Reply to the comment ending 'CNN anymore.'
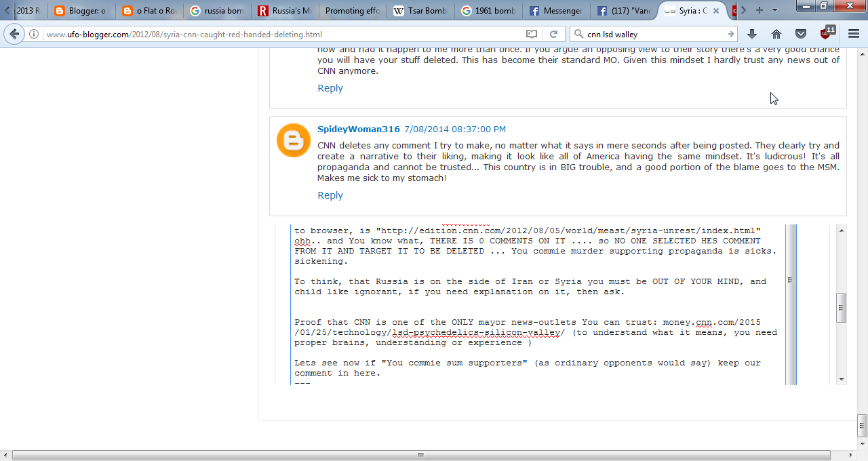868x461 pixels. [x=330, y=88]
